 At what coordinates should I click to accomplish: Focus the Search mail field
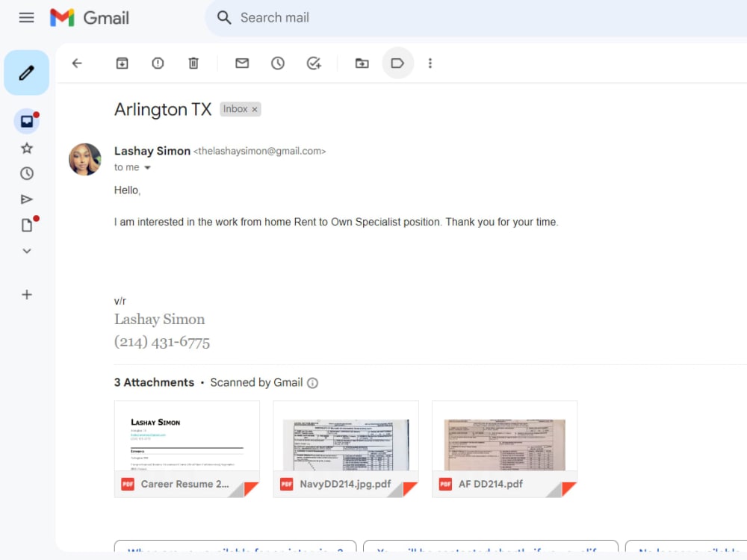477,18
